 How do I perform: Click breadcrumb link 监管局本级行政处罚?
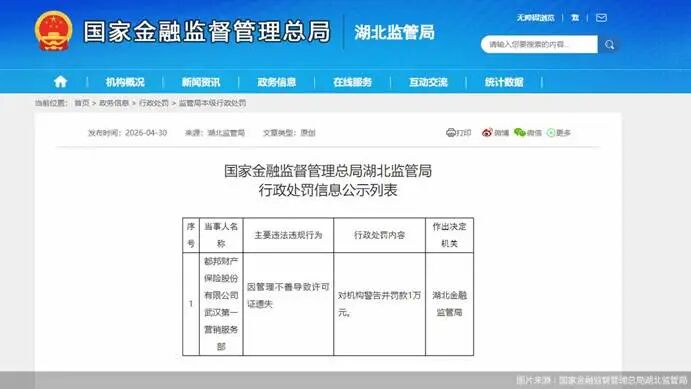point(212,103)
